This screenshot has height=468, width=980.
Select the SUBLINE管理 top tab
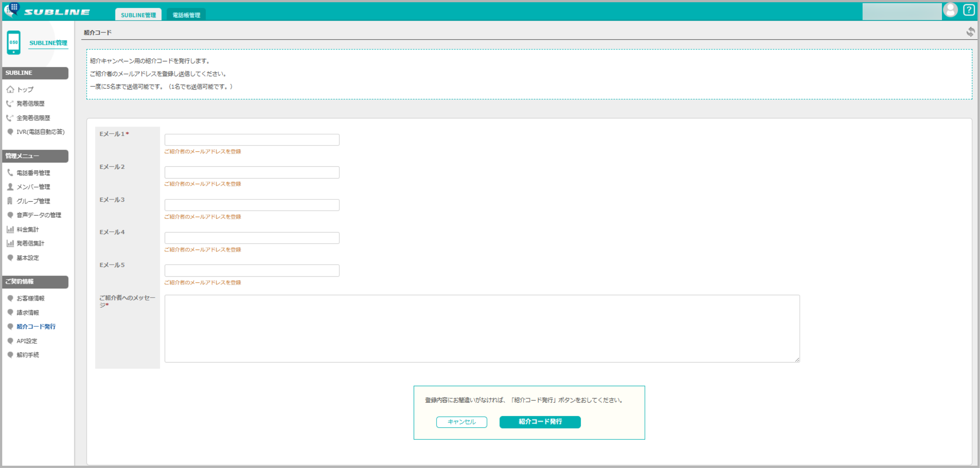138,15
